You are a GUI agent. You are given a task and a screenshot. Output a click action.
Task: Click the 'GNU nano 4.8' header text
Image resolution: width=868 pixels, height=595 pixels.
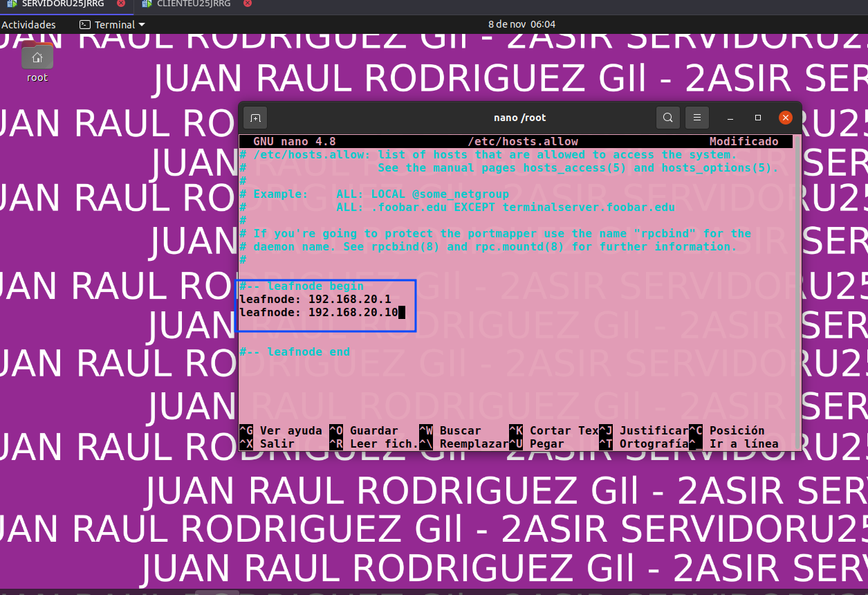[x=295, y=142]
